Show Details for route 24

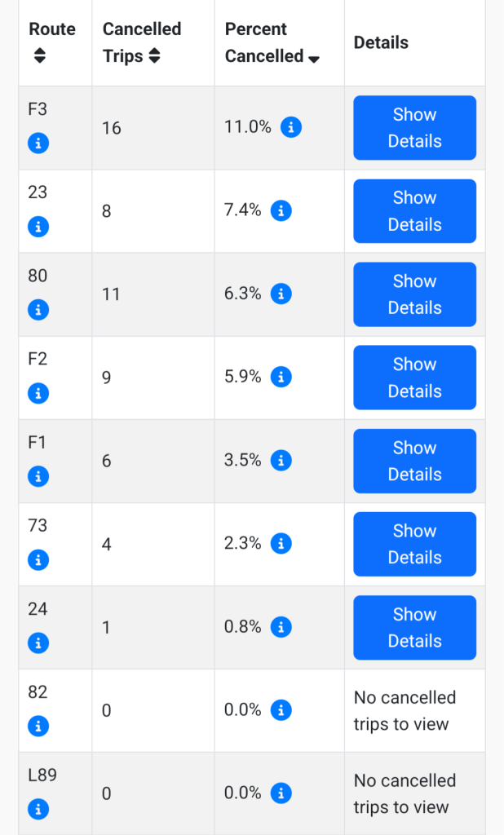414,628
